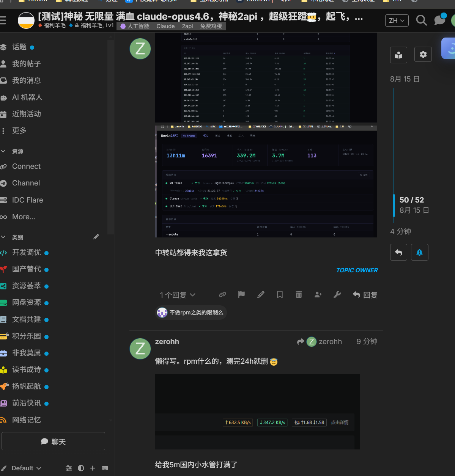The height and width of the screenshot is (476, 455).
Task: Select the 人工智能 tag
Action: pyautogui.click(x=135, y=26)
